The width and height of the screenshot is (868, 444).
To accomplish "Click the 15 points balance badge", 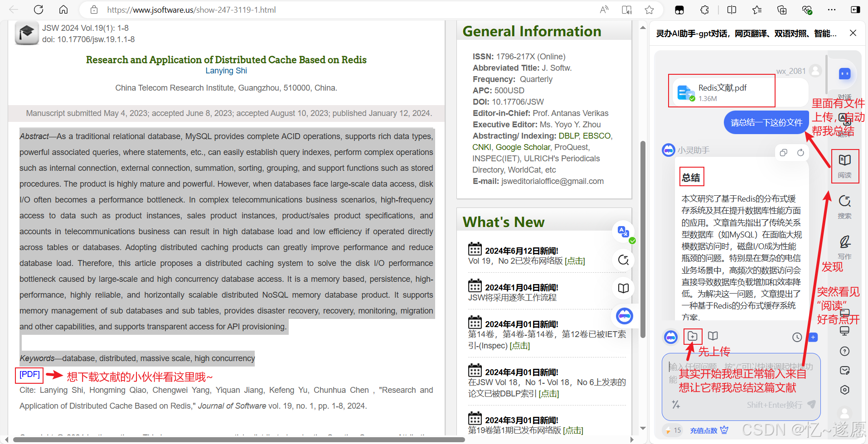I will [673, 430].
